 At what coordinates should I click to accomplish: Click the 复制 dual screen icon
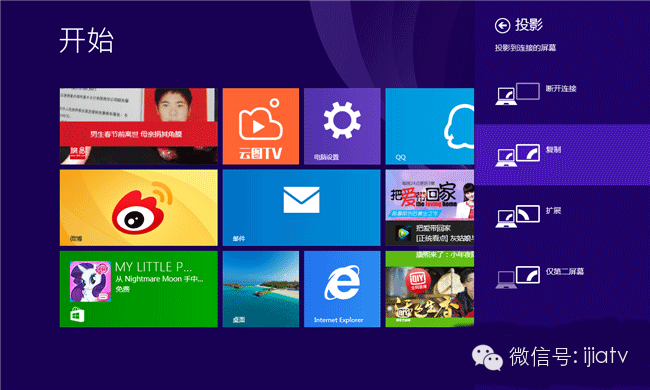518,155
